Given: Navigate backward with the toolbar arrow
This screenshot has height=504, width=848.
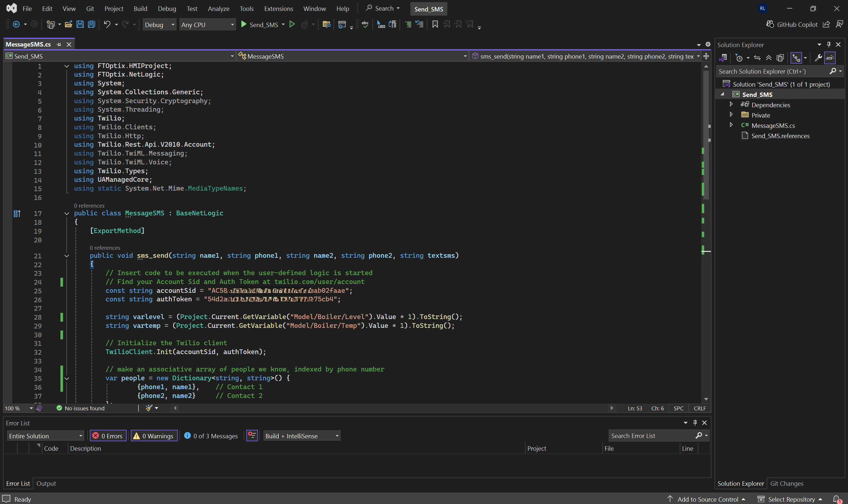Looking at the screenshot, I should click(x=16, y=24).
